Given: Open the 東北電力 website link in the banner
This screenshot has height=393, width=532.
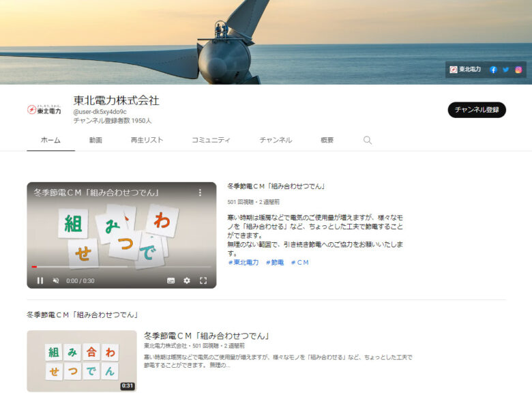Looking at the screenshot, I should (465, 70).
